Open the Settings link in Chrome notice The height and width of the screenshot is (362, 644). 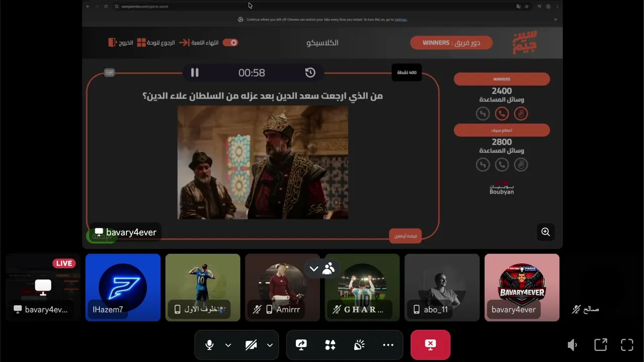pyautogui.click(x=401, y=20)
